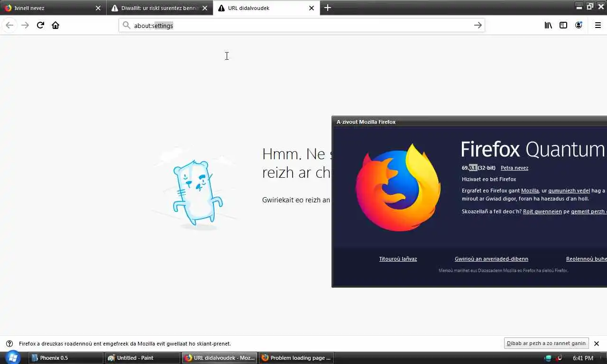Viewport: 607px width, 364px height.
Task: Click the red tray icon beside the clock
Action: [x=560, y=358]
